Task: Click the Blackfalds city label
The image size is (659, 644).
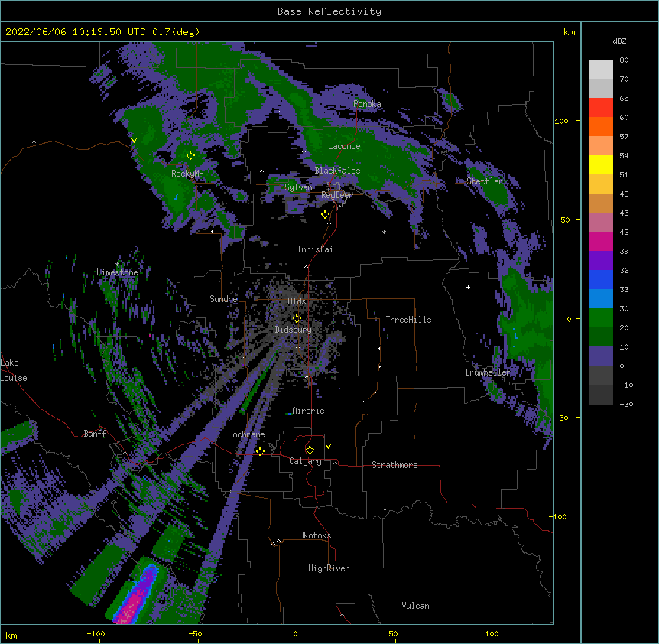Action: pos(337,171)
